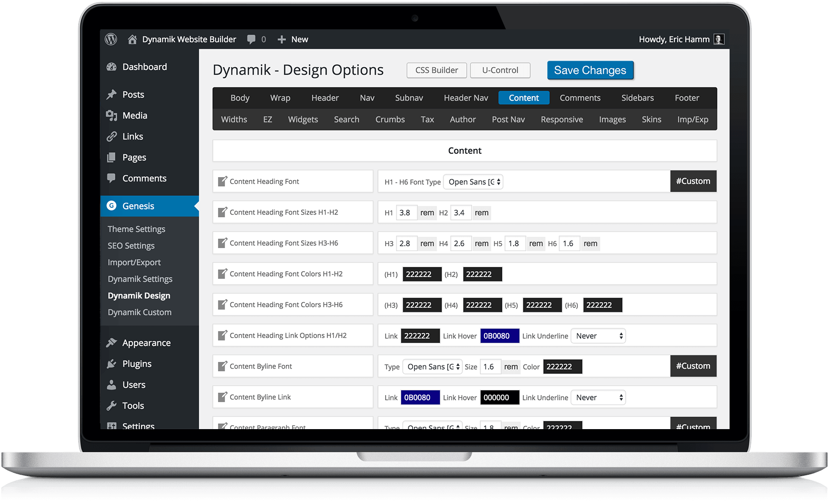Click the CSS Builder button
Viewport: 829px width, 504px height.
(x=437, y=70)
